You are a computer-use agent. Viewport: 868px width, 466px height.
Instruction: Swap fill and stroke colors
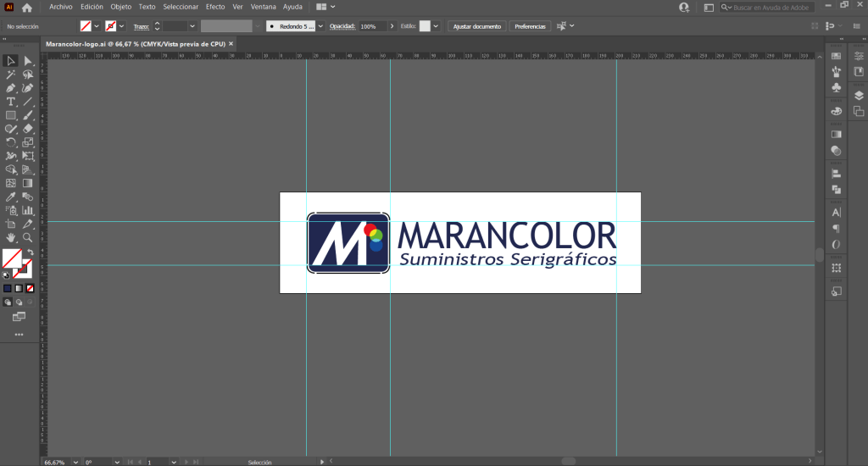point(31,252)
